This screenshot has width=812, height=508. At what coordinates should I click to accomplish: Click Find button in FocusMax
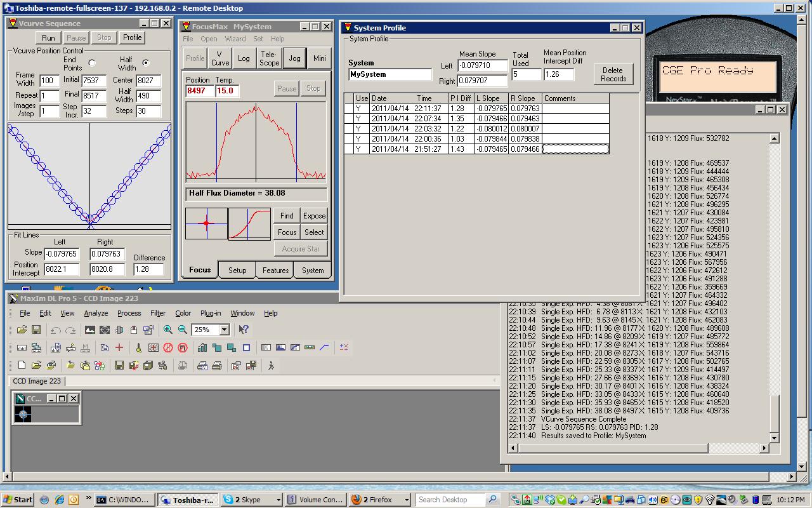pyautogui.click(x=287, y=216)
